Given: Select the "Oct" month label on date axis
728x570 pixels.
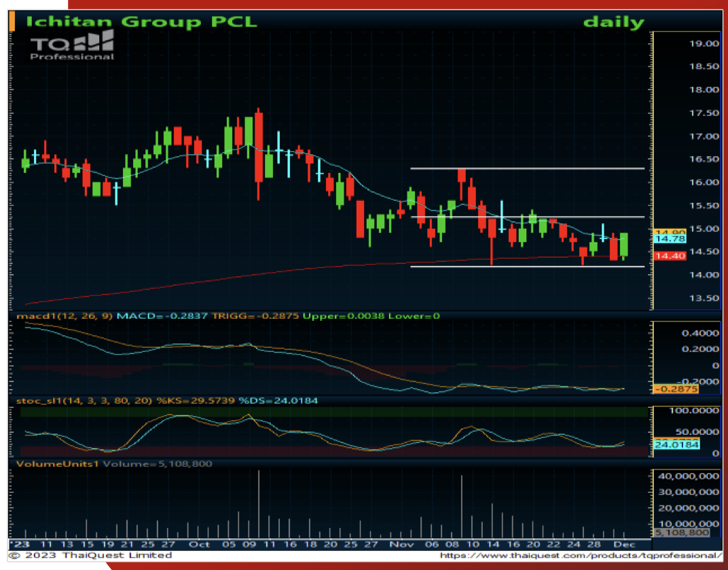Looking at the screenshot, I should pos(200,544).
